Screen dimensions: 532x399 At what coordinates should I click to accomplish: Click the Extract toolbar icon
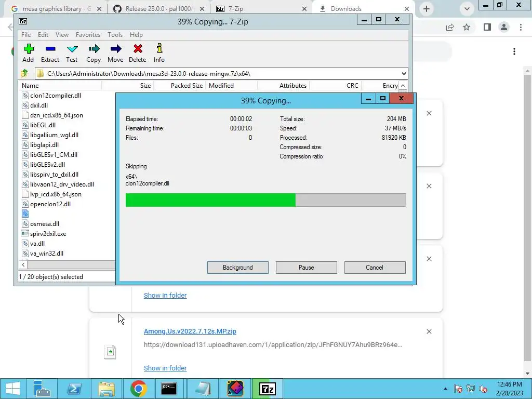50,53
